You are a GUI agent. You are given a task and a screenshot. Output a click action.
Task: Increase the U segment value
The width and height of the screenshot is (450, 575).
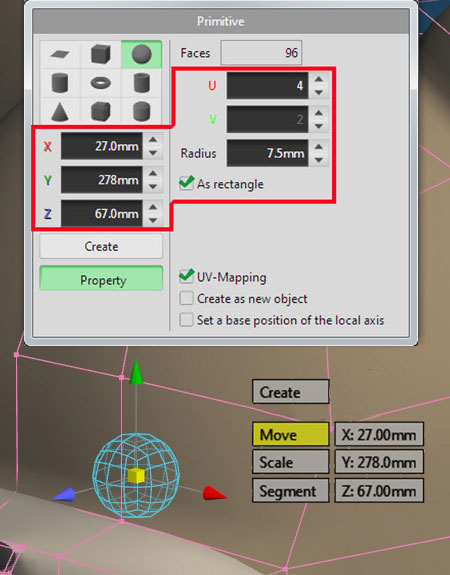[x=319, y=79]
